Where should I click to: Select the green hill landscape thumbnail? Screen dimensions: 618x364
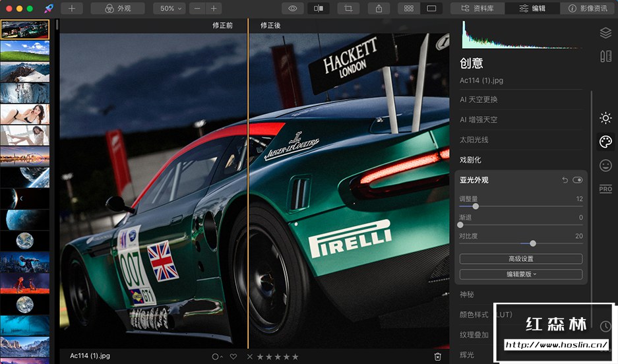click(25, 51)
